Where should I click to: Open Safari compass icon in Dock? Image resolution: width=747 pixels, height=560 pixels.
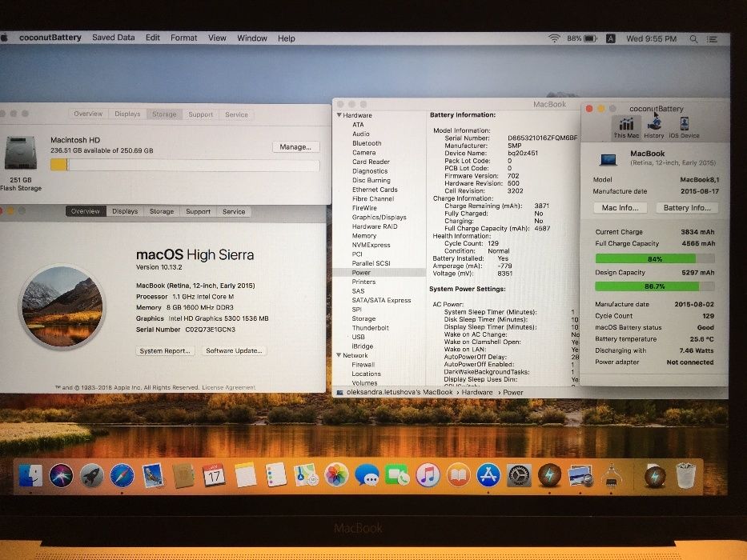click(x=122, y=475)
